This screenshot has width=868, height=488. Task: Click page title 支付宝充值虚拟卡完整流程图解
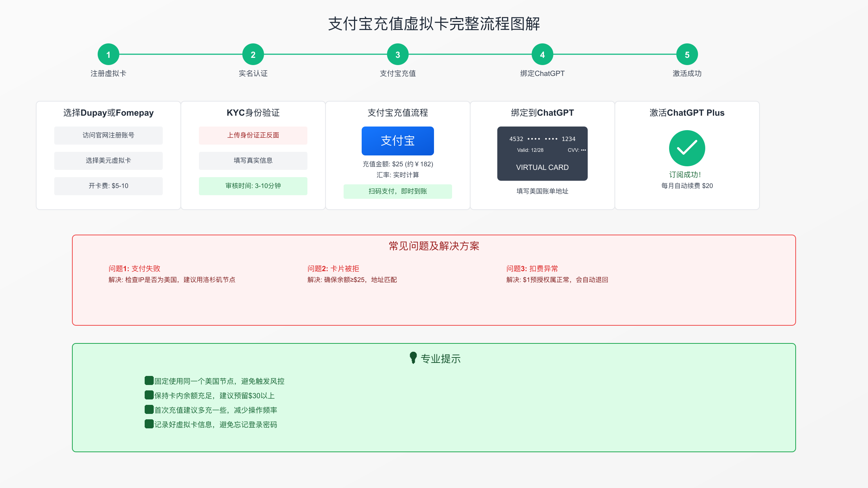tap(434, 24)
